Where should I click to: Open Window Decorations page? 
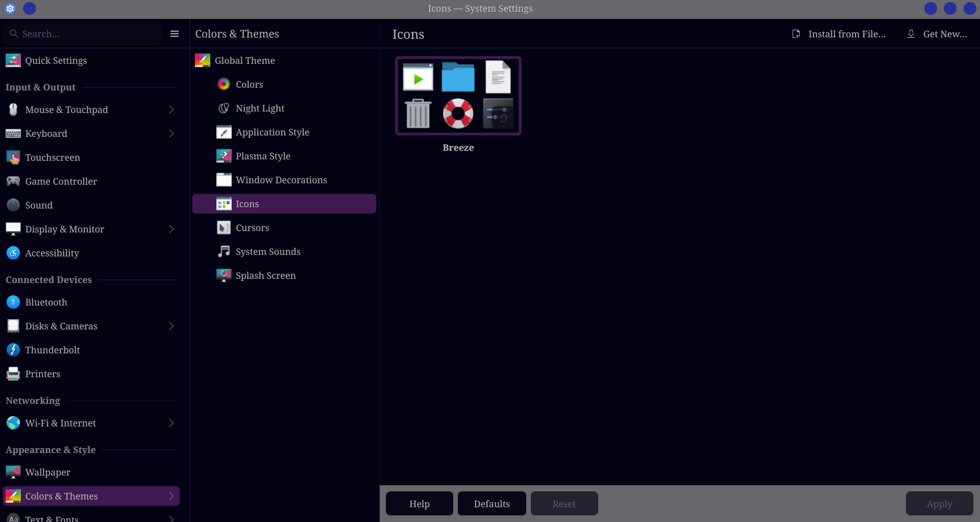(284, 180)
